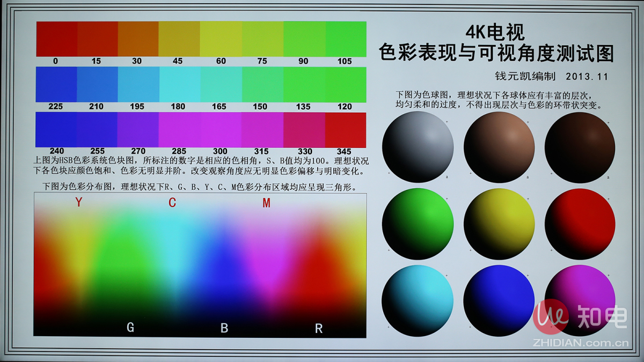Click the light brown sphere

[499, 146]
